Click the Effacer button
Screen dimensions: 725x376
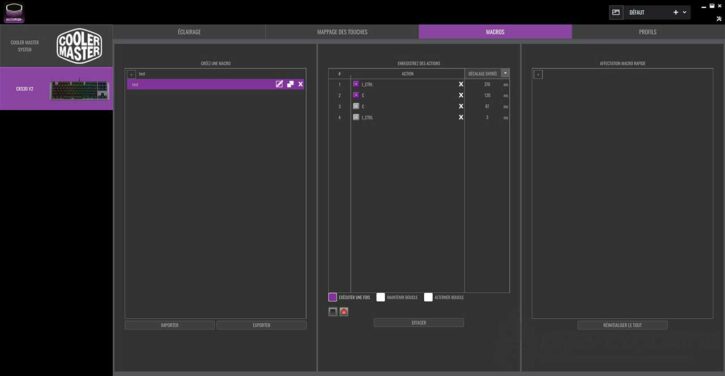coord(418,323)
